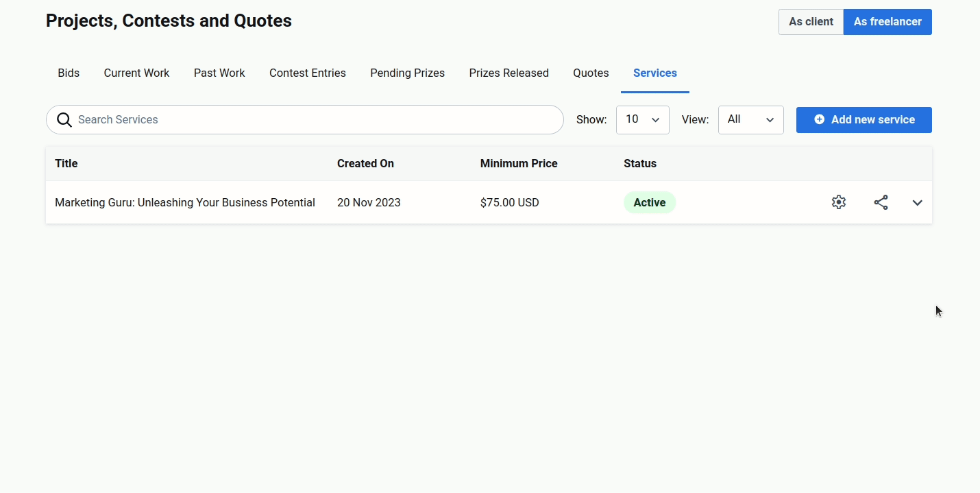Open the Show count dropdown

(642, 120)
